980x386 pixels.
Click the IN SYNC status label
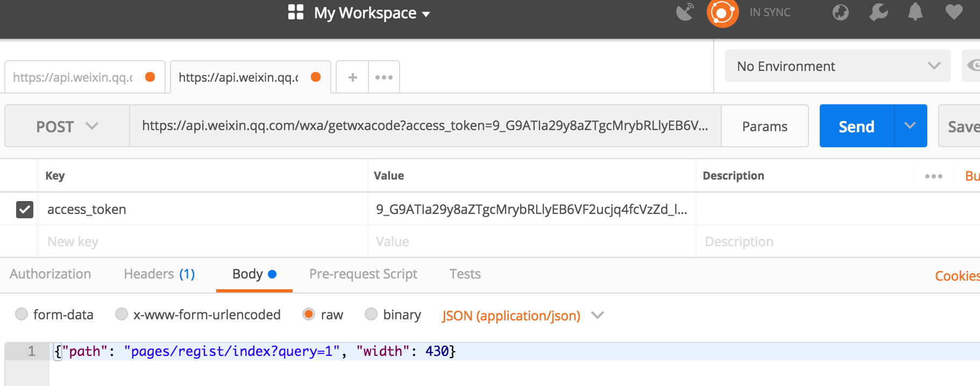click(x=770, y=12)
